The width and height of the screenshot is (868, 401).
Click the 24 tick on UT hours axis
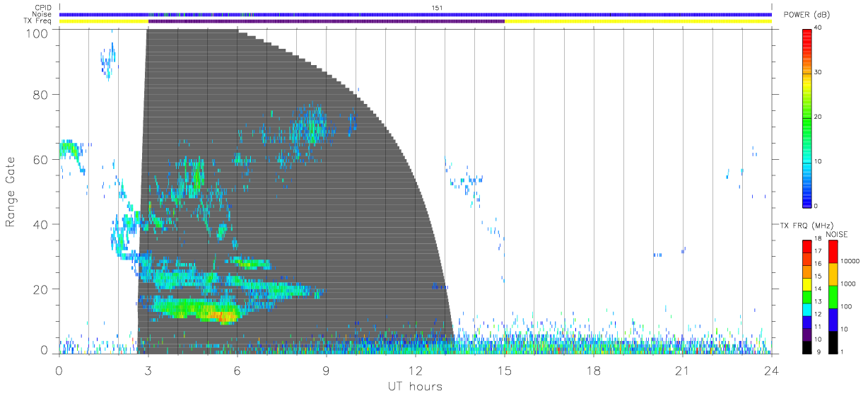click(x=771, y=370)
